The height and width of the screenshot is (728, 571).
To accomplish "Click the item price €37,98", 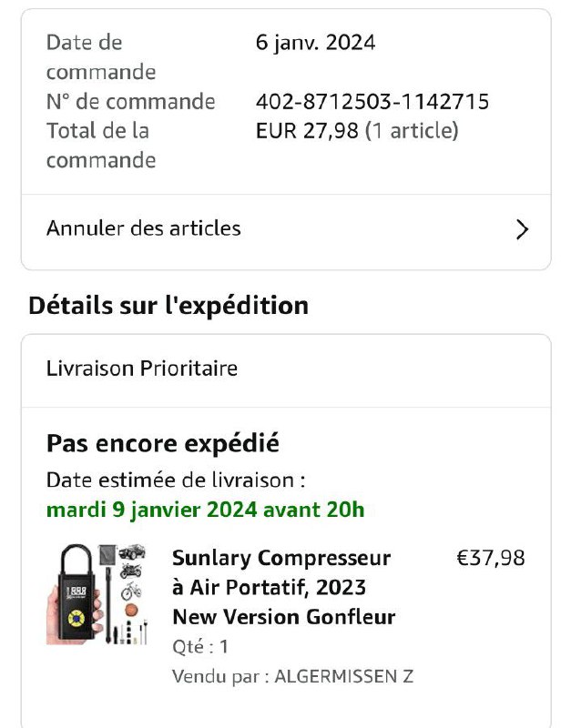I will click(x=490, y=558).
